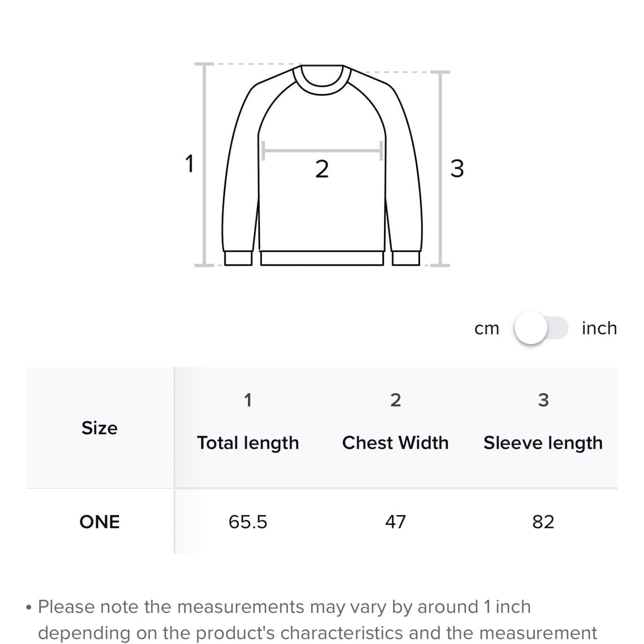Click number 1 beside the sweatshirt diagram
Viewport: 644px width, 644px height.
[x=189, y=164]
